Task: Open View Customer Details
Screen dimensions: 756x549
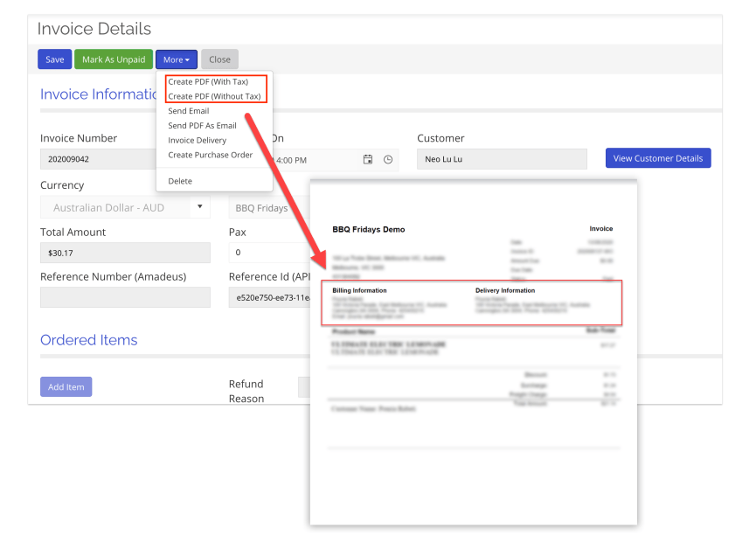Action: (658, 158)
